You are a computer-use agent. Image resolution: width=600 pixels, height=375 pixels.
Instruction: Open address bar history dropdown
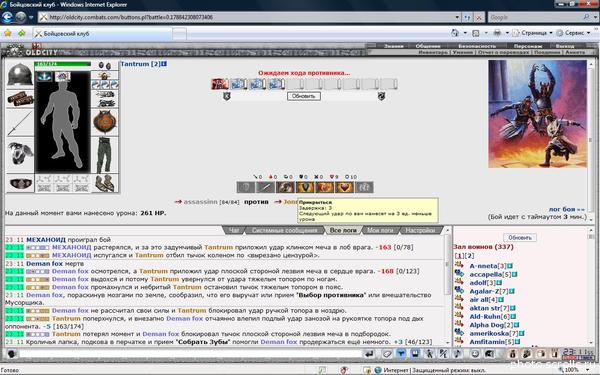(x=457, y=17)
